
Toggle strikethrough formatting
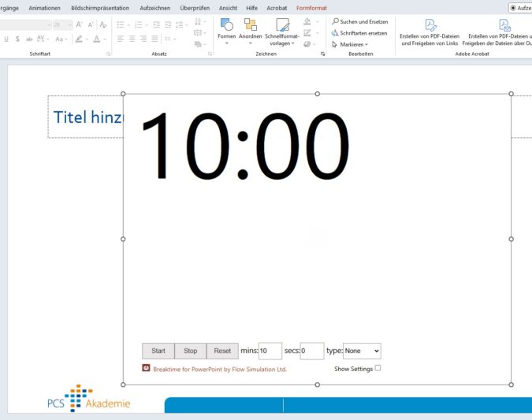click(x=29, y=39)
